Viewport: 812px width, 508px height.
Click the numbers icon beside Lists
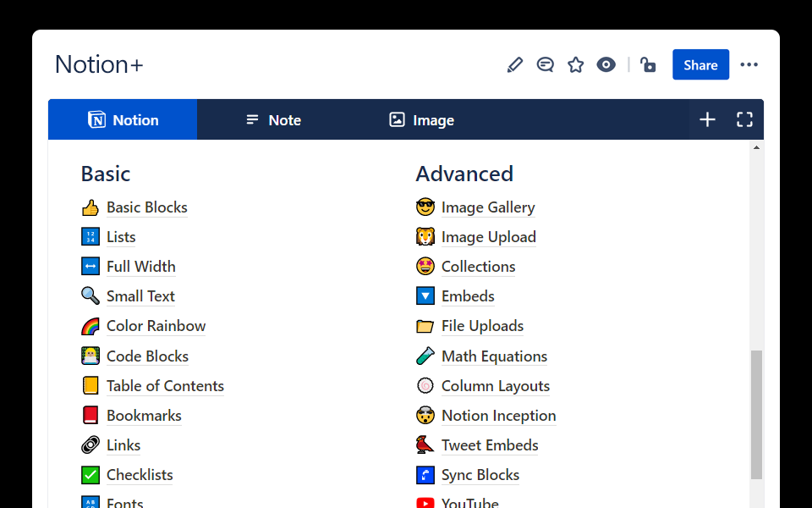(x=91, y=237)
